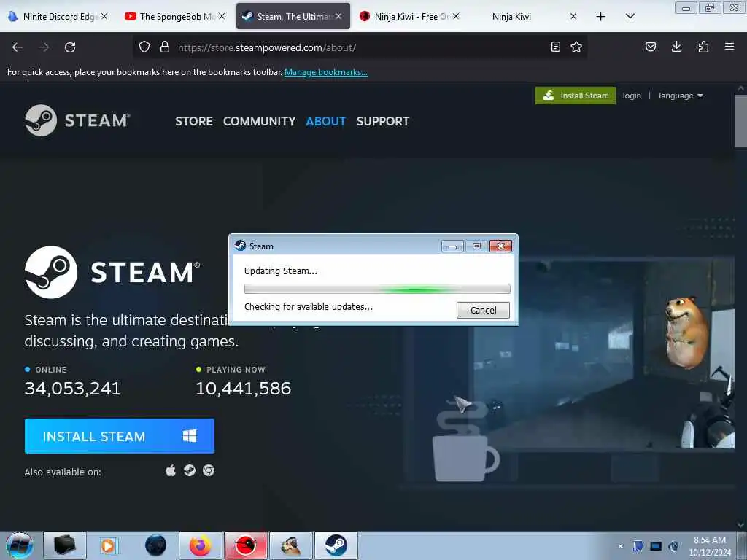Cancel the Steam update dialog

tap(483, 310)
